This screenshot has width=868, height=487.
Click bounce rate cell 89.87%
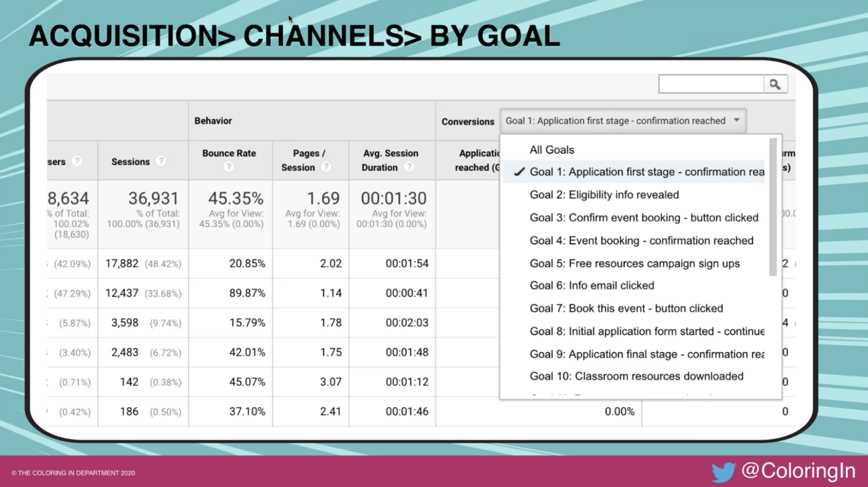247,293
